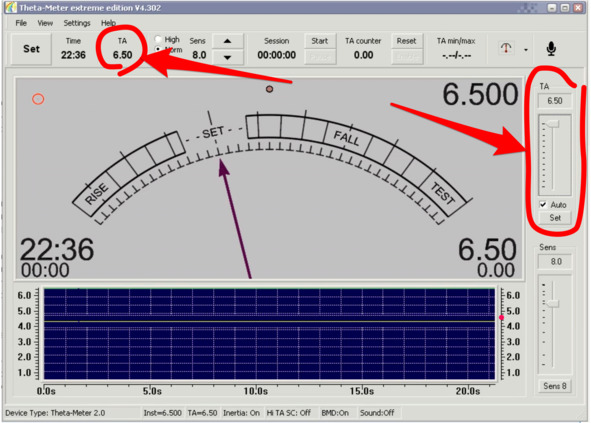Screen dimensions: 591x423
Task: Click the red dot above meter dial
Action: coord(269,89)
